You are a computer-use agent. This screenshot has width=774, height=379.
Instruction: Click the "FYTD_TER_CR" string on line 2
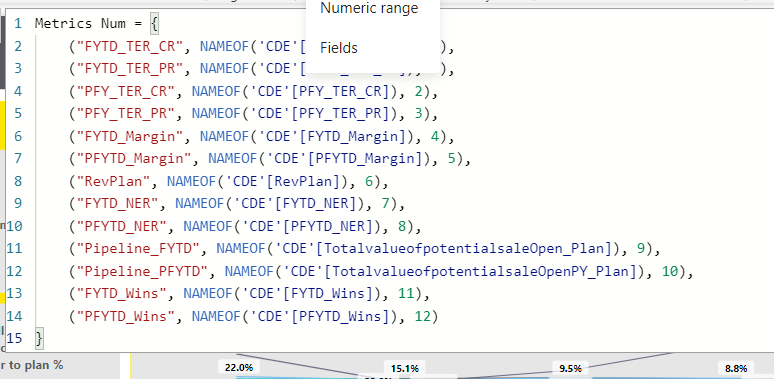pos(130,47)
